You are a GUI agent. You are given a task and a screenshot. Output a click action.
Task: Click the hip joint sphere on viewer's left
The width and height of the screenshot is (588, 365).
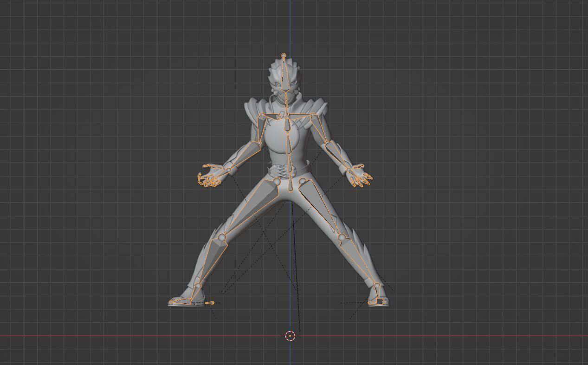pos(277,182)
